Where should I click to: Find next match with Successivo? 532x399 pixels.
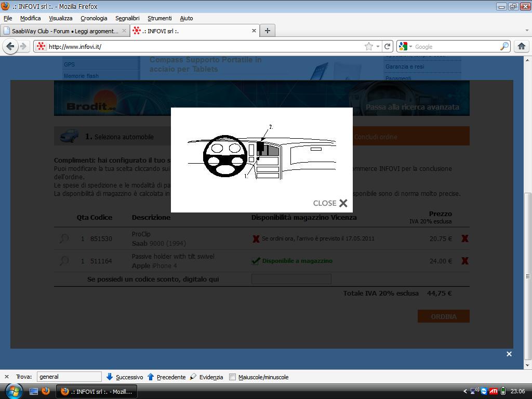[x=125, y=377]
